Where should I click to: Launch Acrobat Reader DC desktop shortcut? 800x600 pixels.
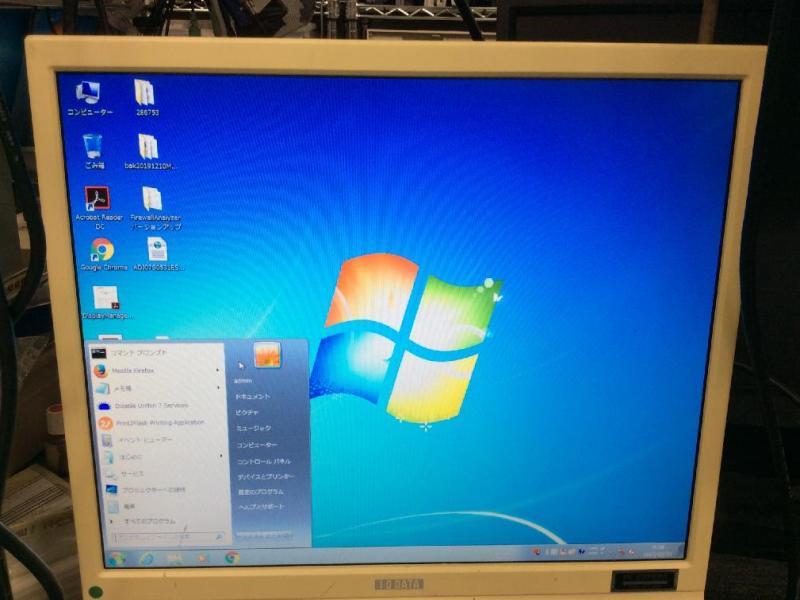click(99, 207)
